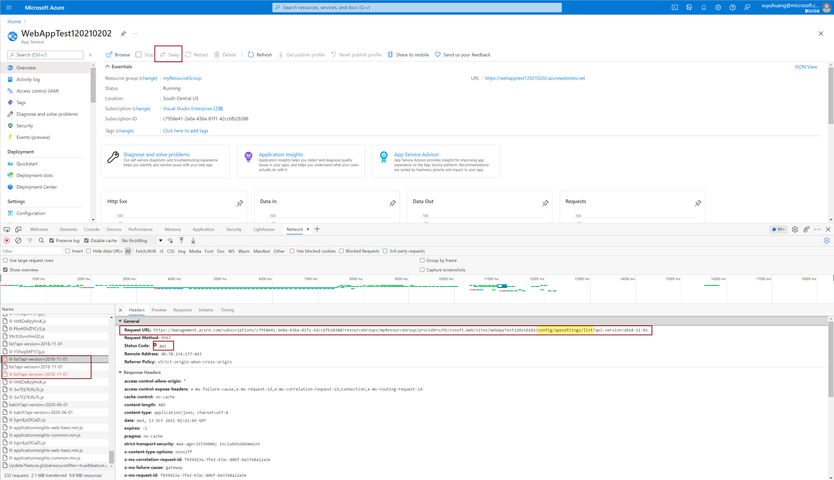Open the Elements tab in DevTools
This screenshot has width=834, height=480.
[68, 229]
